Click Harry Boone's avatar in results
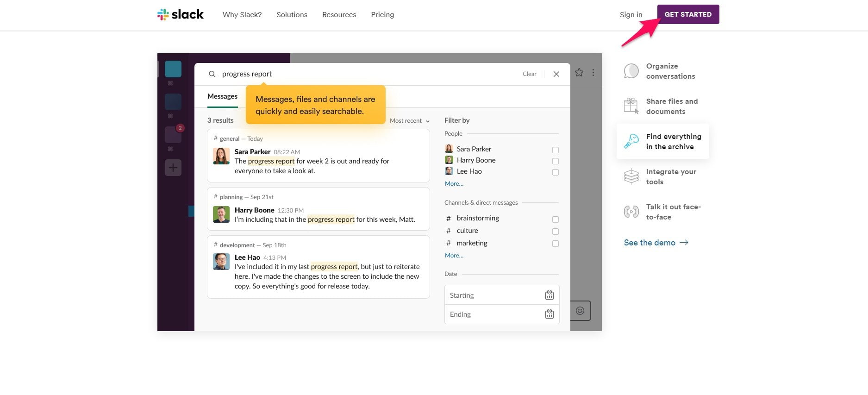 click(221, 214)
